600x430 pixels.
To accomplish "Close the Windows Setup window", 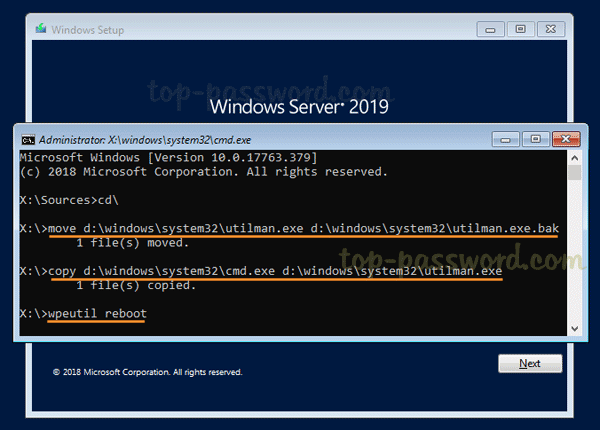I will 551,29.
